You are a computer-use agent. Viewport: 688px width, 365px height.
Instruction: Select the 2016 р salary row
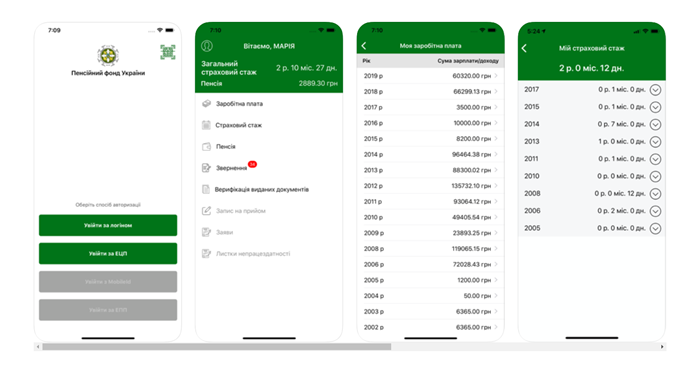tap(430, 123)
